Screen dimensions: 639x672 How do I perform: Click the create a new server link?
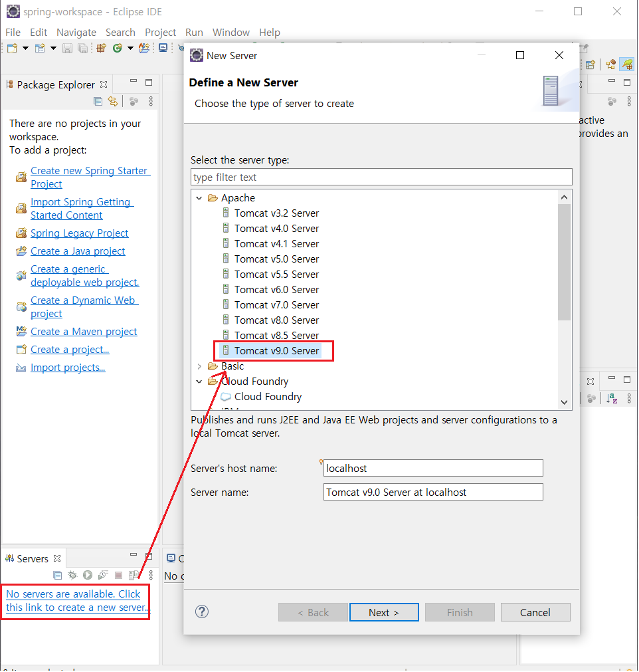point(78,601)
